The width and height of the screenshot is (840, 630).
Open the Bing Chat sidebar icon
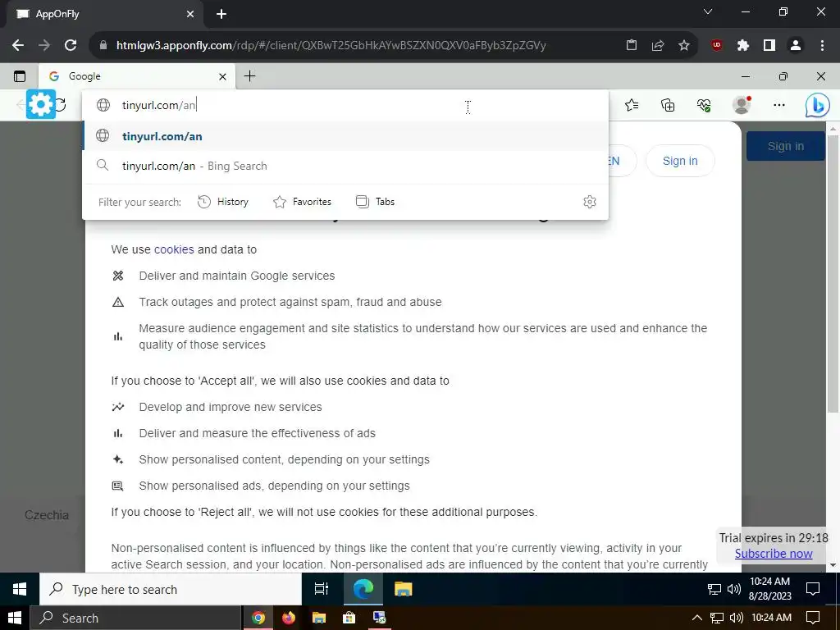[818, 105]
